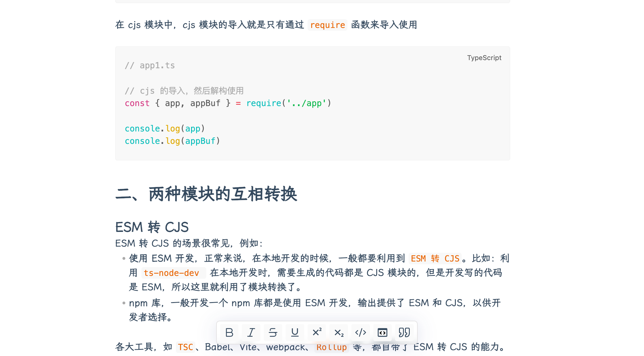Screen dimensions: 644x356
Task: Insert a code block from toolbar
Action: [x=382, y=333]
